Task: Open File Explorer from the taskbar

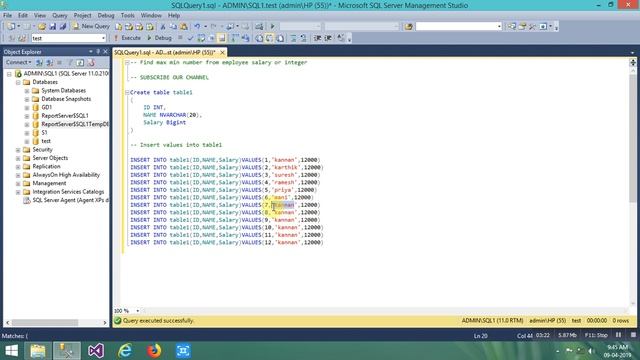Action: [x=38, y=351]
